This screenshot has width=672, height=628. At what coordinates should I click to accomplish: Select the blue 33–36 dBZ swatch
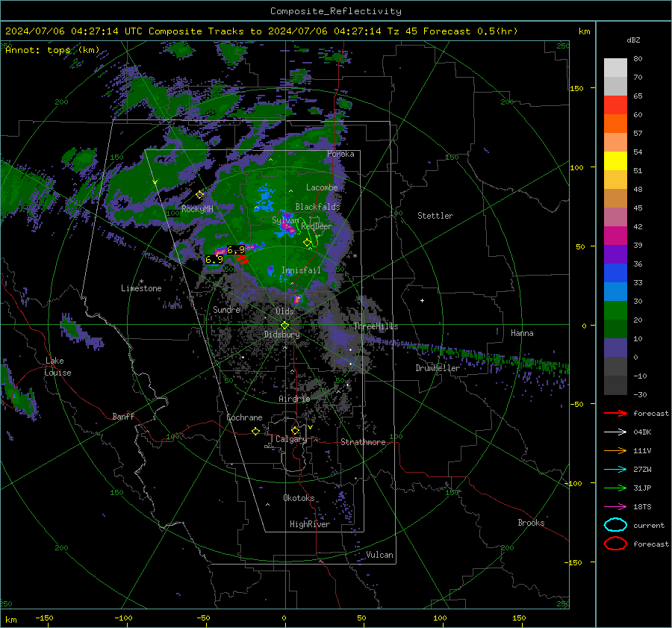(x=615, y=273)
